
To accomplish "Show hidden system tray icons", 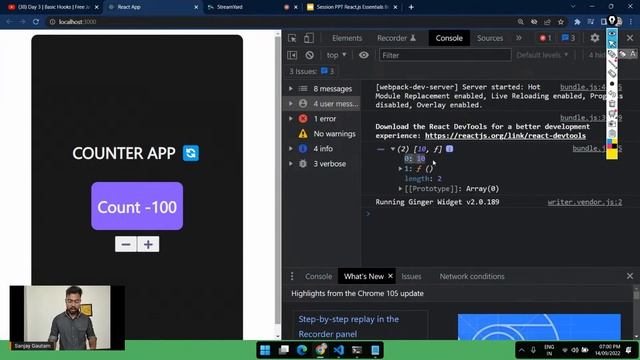I will (521, 350).
